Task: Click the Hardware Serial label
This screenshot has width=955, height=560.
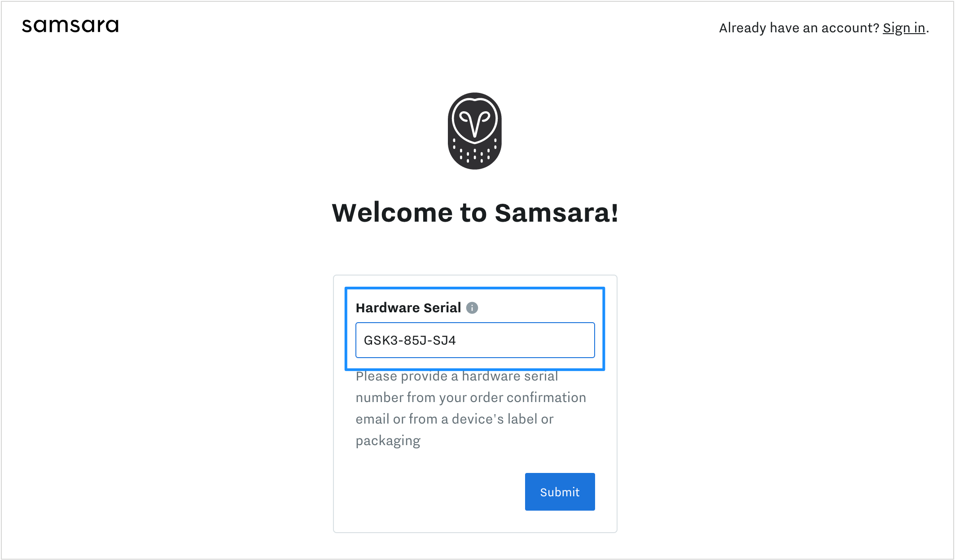Action: pyautogui.click(x=408, y=308)
